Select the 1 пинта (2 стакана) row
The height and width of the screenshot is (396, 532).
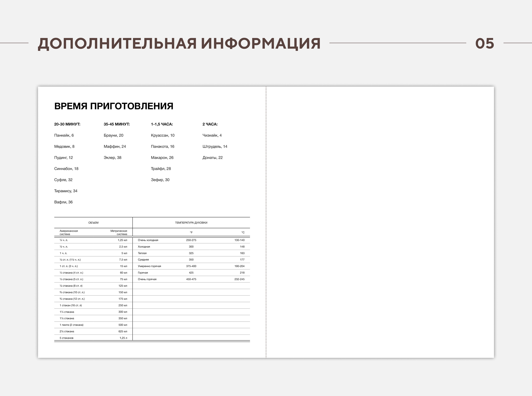(71, 325)
